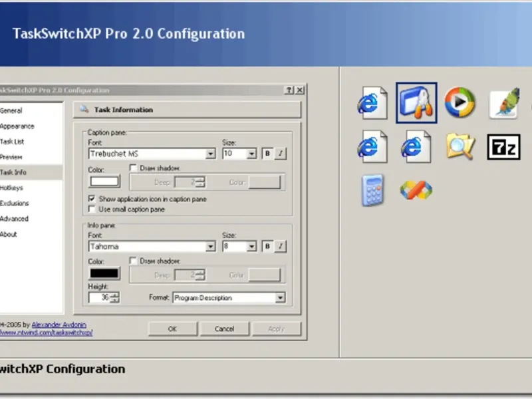Select the Windows Media Player icon
The image size is (532, 399).
[460, 102]
